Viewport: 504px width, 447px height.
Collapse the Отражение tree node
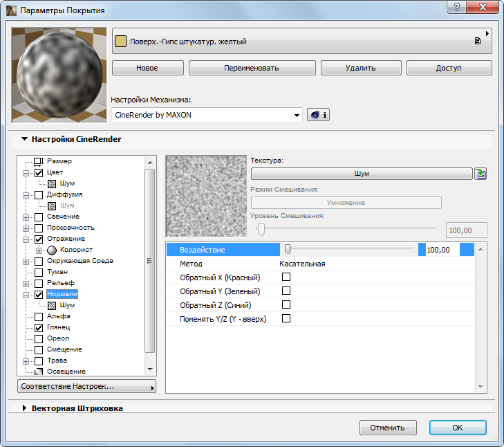point(26,239)
